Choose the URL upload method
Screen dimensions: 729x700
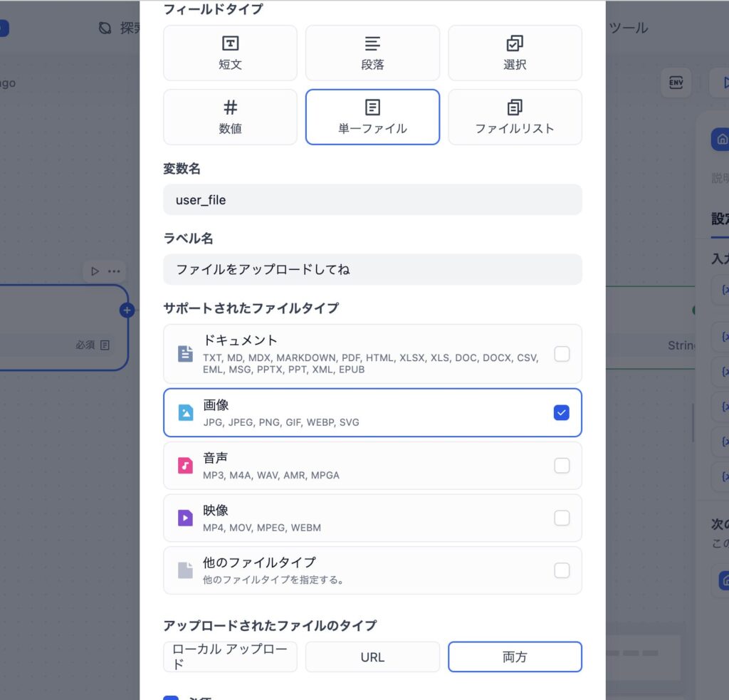[372, 657]
